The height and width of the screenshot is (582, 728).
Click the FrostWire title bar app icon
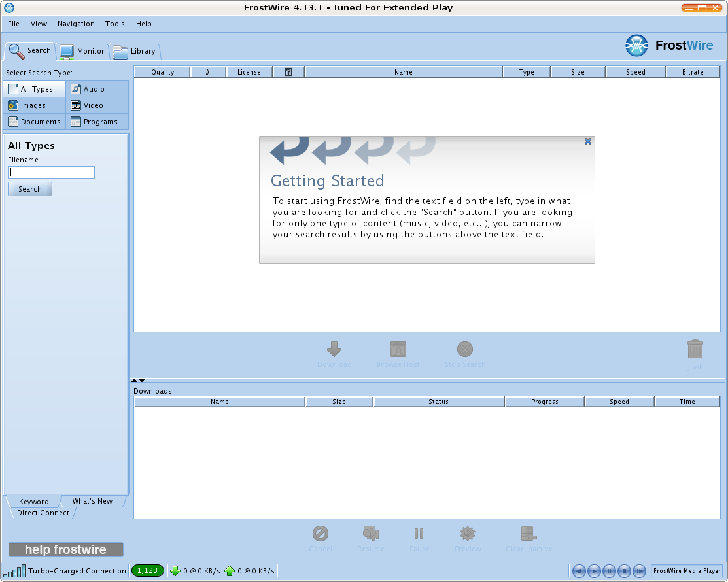[9, 7]
